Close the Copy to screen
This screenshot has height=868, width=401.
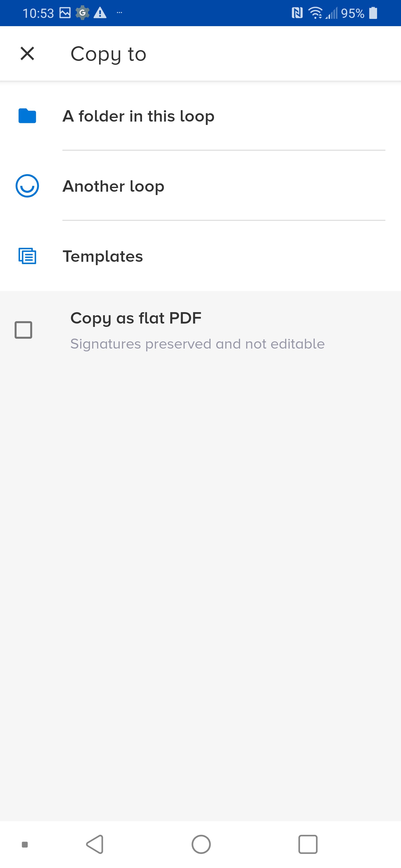point(27,54)
